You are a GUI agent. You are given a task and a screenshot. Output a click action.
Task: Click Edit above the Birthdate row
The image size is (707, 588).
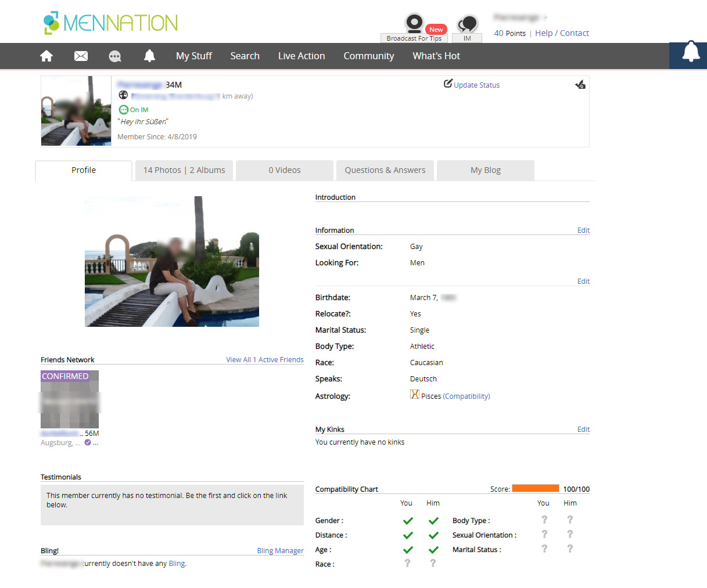pos(583,281)
